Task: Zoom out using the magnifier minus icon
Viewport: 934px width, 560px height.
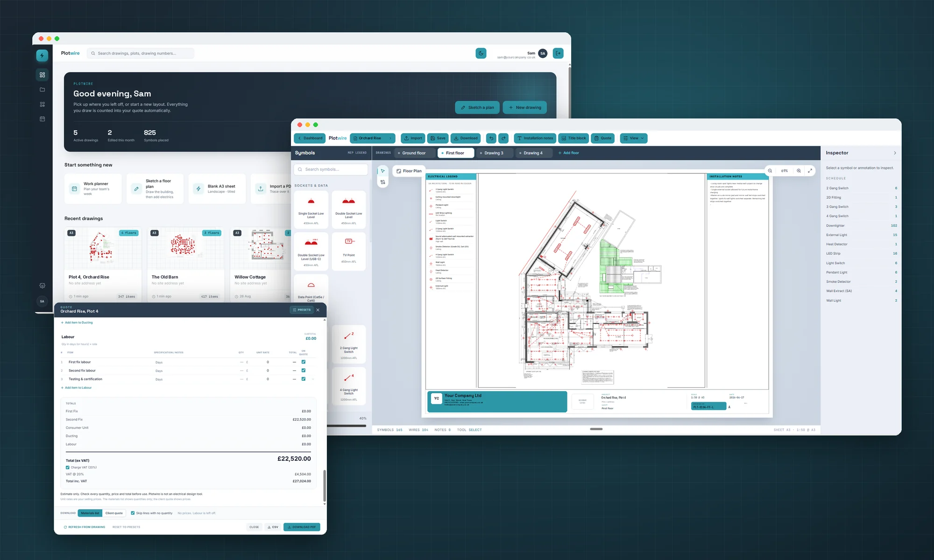Action: [x=770, y=171]
